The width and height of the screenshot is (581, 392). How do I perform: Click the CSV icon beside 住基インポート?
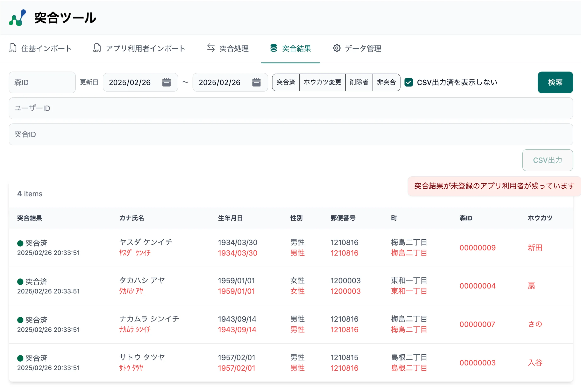[x=13, y=48]
